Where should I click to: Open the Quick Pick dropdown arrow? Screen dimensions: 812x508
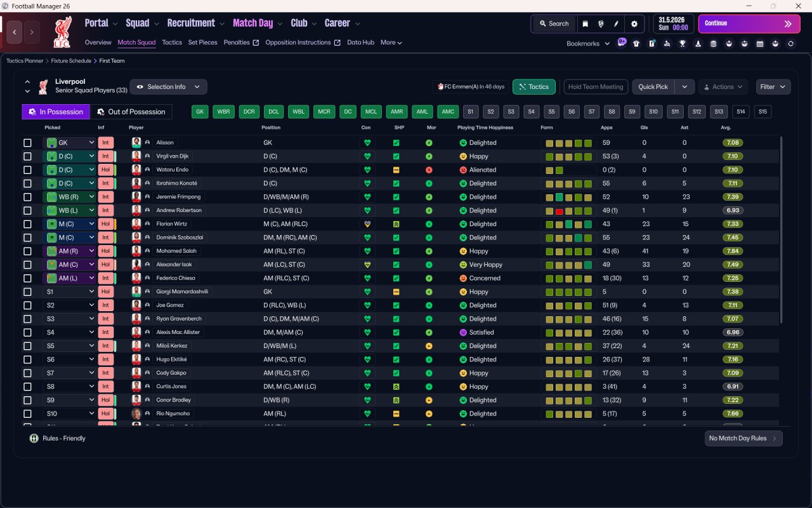click(684, 87)
